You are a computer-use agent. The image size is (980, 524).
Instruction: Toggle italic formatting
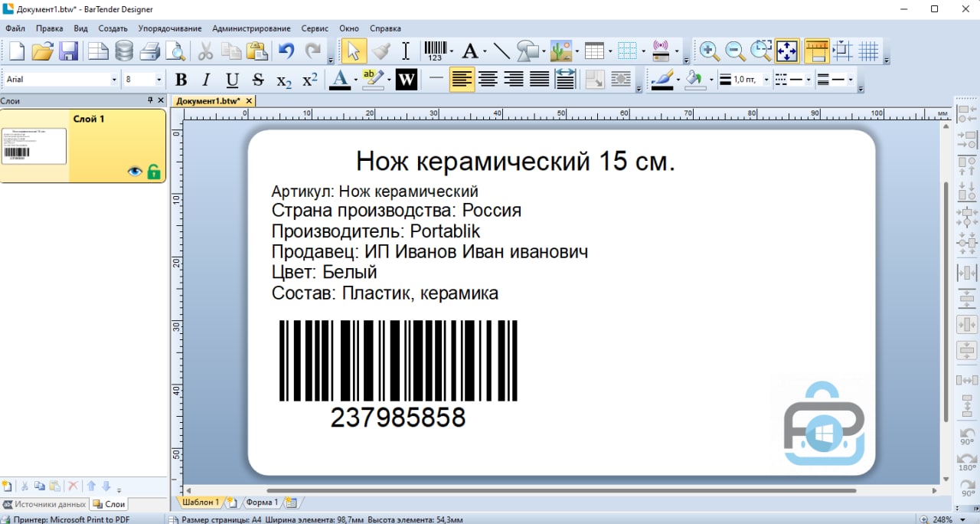point(206,80)
